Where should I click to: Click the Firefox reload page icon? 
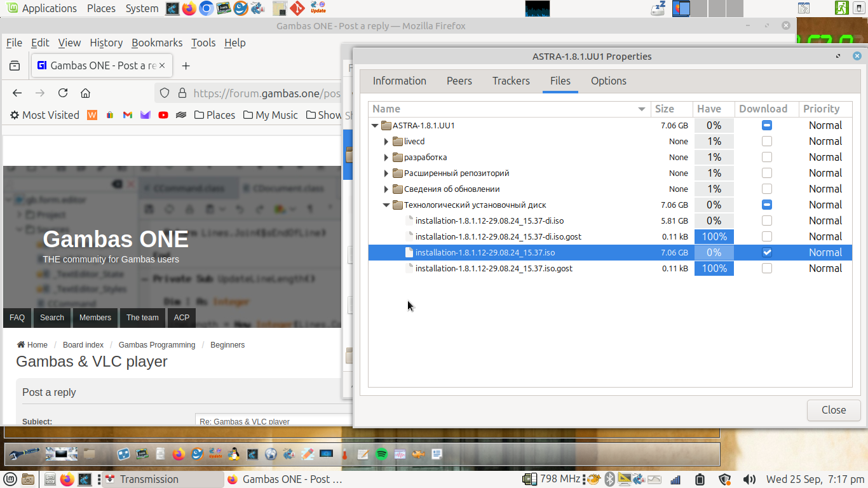pyautogui.click(x=63, y=93)
